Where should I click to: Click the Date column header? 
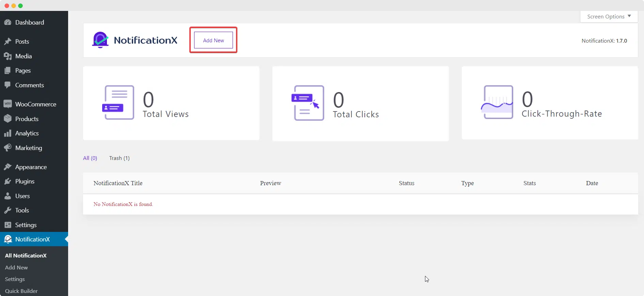pos(592,183)
